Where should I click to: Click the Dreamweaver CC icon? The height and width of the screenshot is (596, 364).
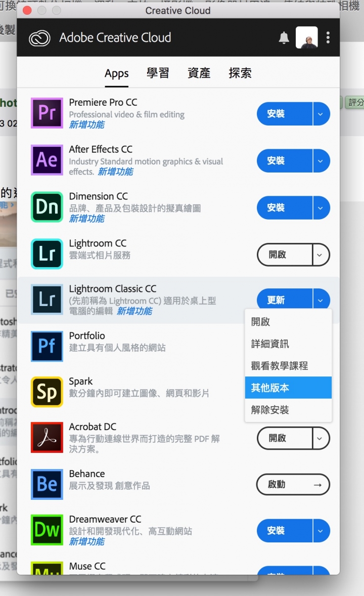(x=47, y=530)
